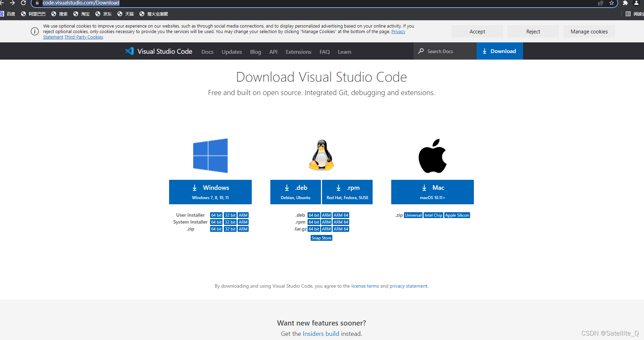
Task: Select User Installer ARM
Action: click(243, 215)
